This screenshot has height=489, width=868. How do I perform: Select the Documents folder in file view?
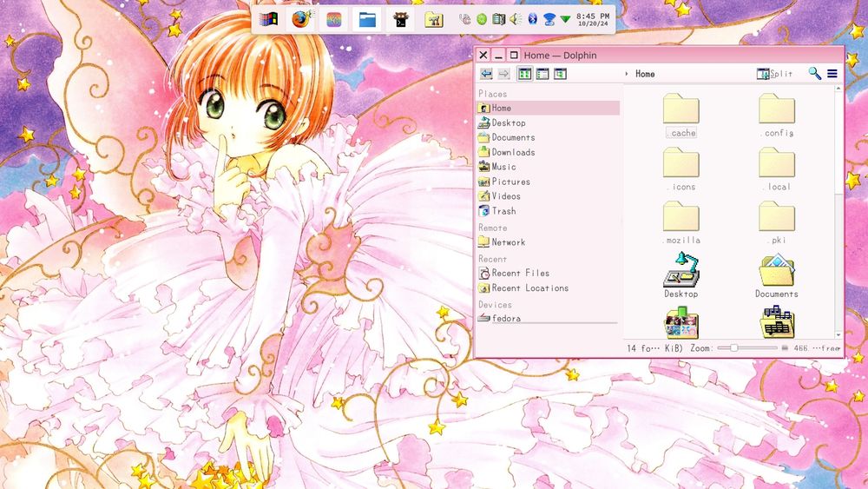click(x=777, y=271)
